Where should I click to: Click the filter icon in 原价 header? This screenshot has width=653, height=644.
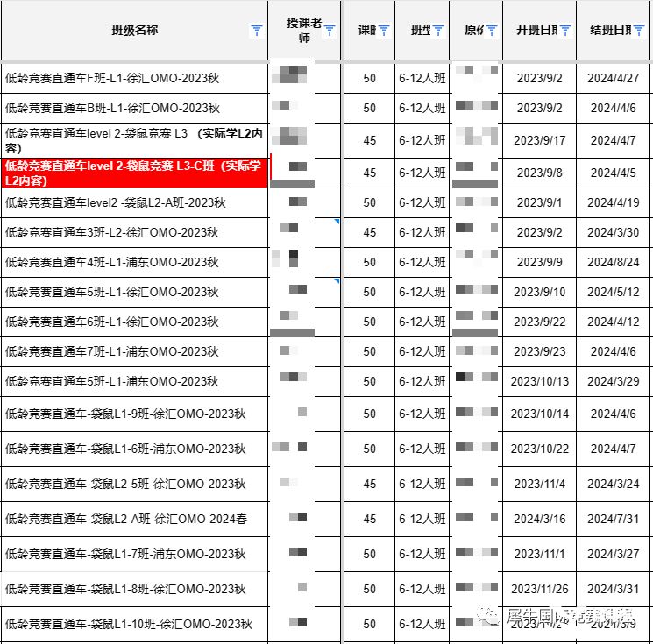(492, 31)
